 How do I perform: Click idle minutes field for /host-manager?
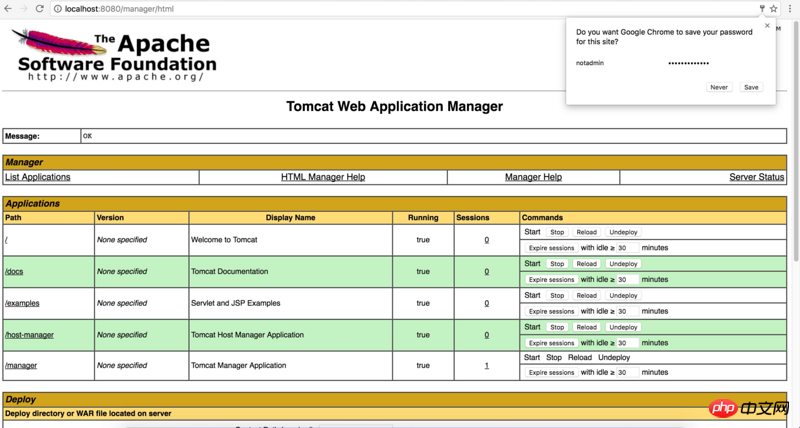(x=627, y=343)
